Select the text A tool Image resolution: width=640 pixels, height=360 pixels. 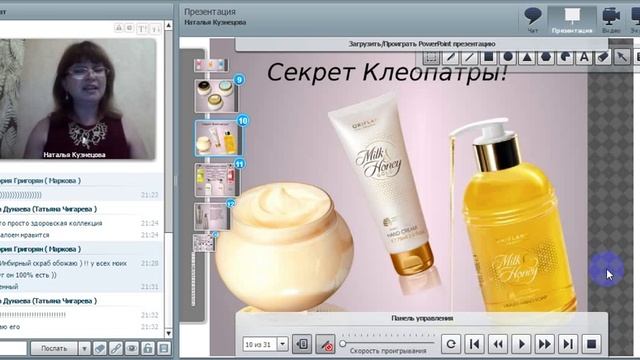click(x=584, y=57)
